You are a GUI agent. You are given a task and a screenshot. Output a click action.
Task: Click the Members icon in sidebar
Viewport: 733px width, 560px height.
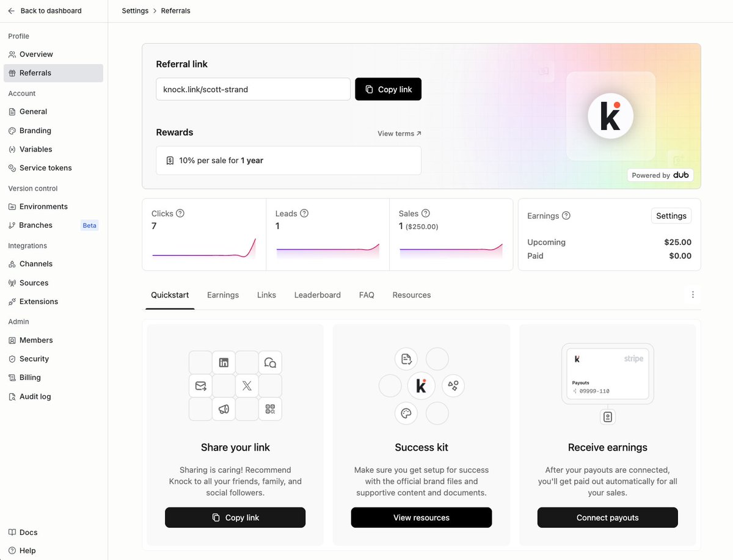coord(12,341)
